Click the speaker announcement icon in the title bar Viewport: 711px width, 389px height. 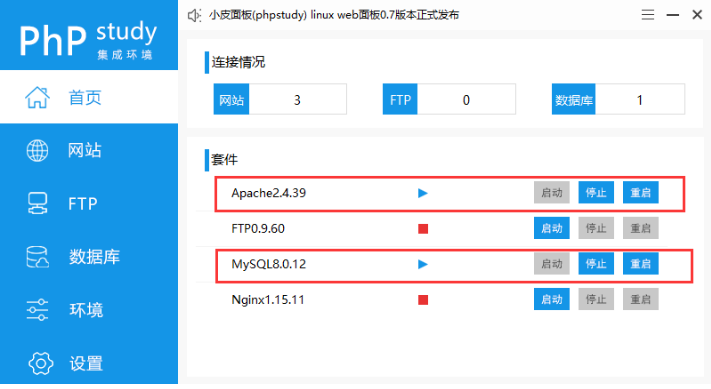point(195,15)
